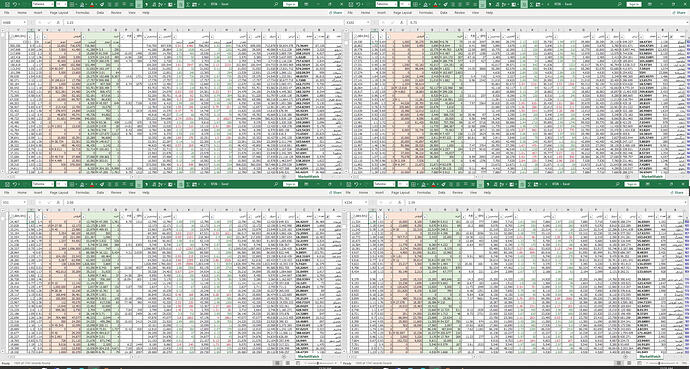
Task: Apply fill color in top-right Excel window
Action: pos(427,4)
